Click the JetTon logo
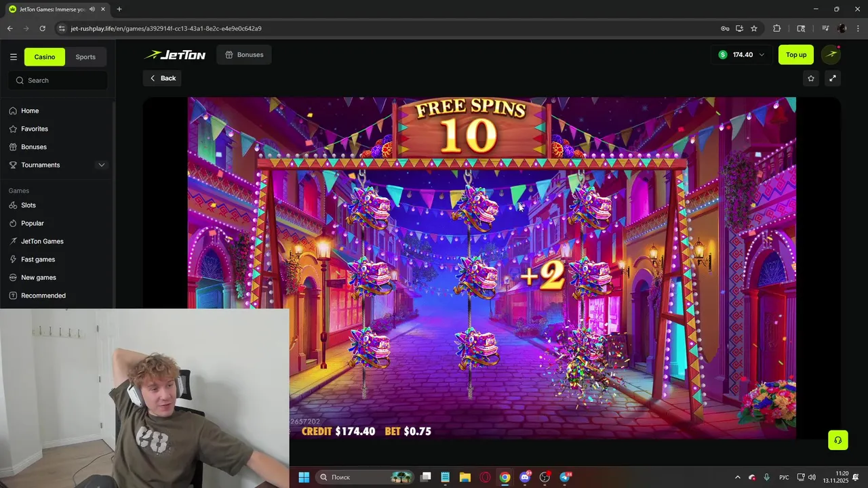Image resolution: width=868 pixels, height=488 pixels. pos(175,55)
